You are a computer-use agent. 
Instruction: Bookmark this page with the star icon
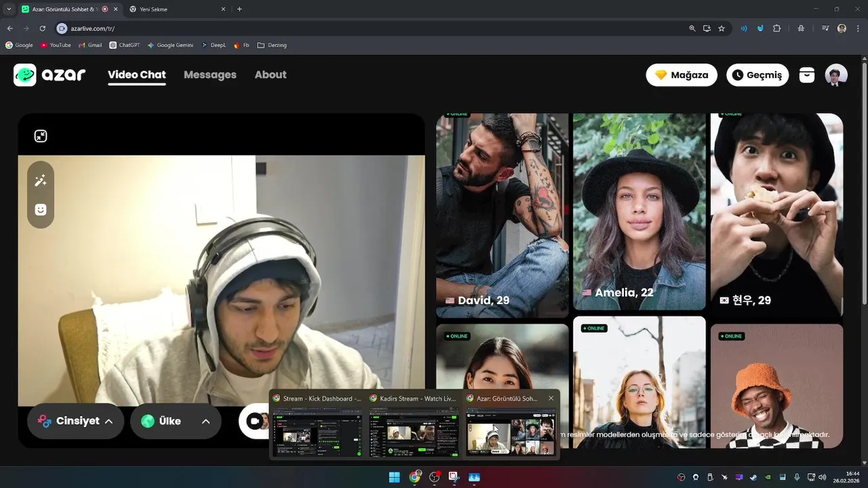722,28
